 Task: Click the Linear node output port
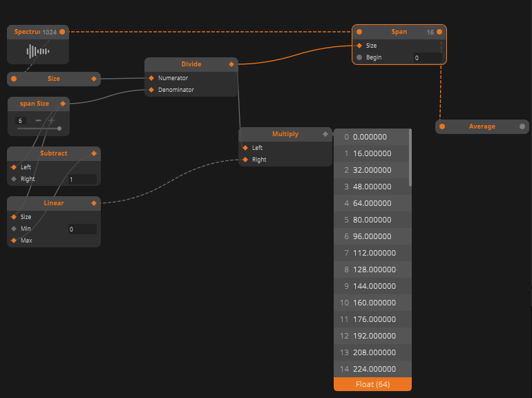(x=94, y=203)
